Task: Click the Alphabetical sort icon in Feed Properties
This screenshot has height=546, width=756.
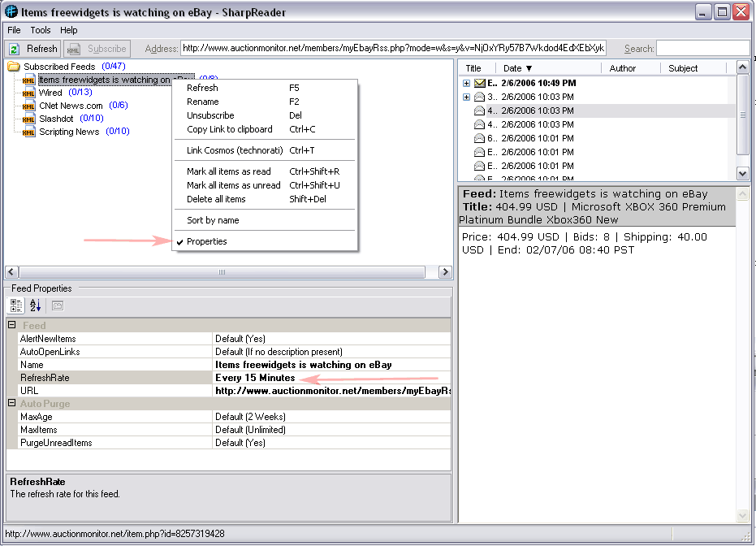Action: click(x=36, y=305)
